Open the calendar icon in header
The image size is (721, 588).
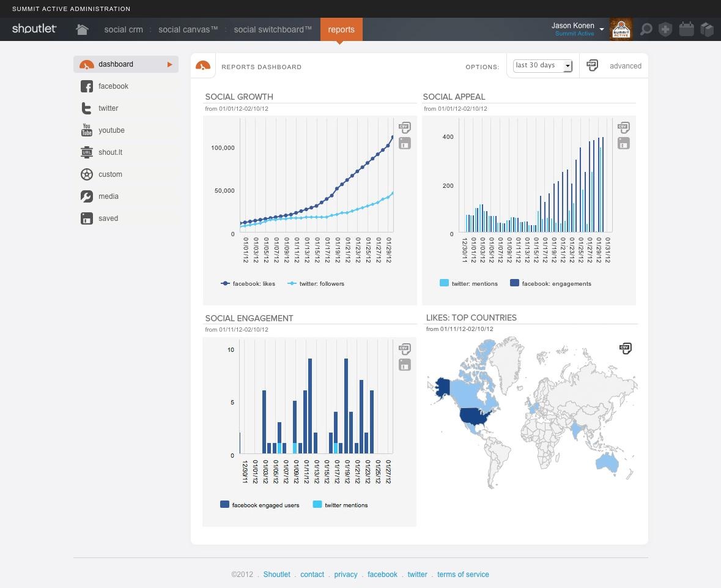(x=687, y=29)
